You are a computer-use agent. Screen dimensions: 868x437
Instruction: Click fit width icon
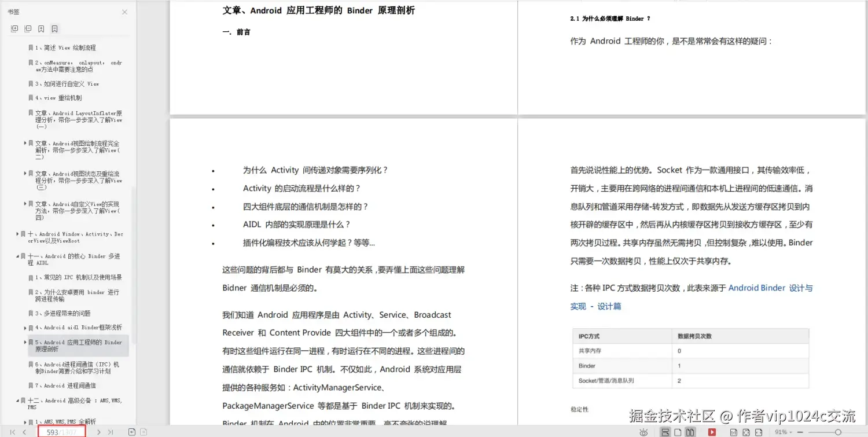click(759, 432)
